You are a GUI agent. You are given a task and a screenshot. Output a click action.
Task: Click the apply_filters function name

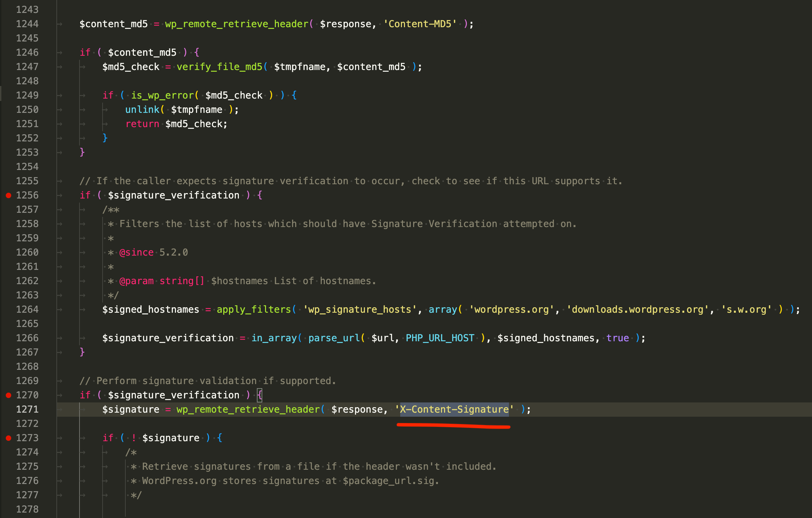pyautogui.click(x=254, y=309)
